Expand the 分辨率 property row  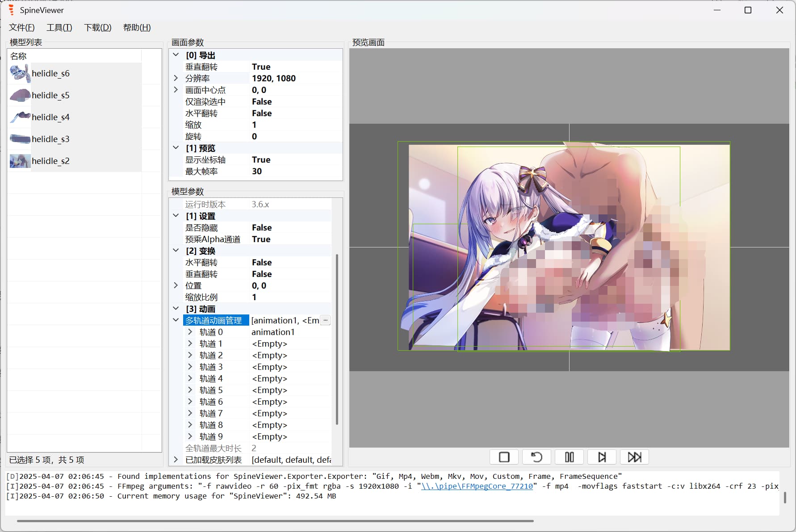pyautogui.click(x=176, y=78)
